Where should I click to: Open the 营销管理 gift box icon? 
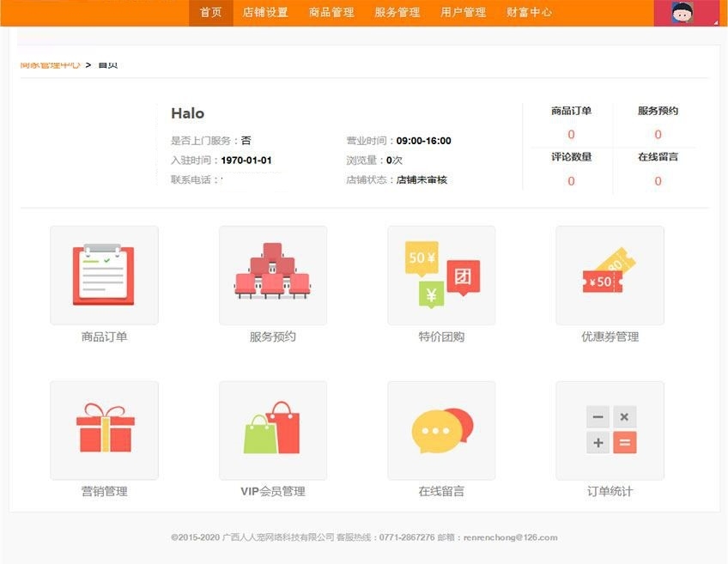(104, 430)
